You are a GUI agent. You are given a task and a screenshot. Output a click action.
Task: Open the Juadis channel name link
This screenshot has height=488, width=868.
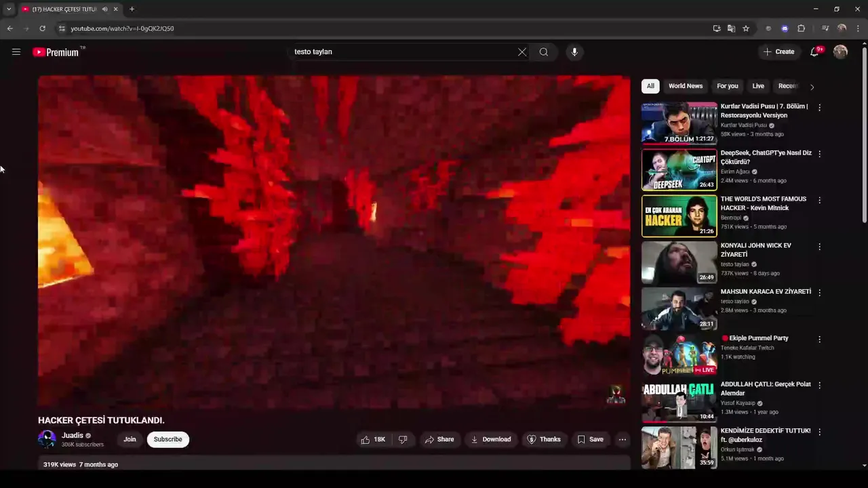[x=73, y=436]
